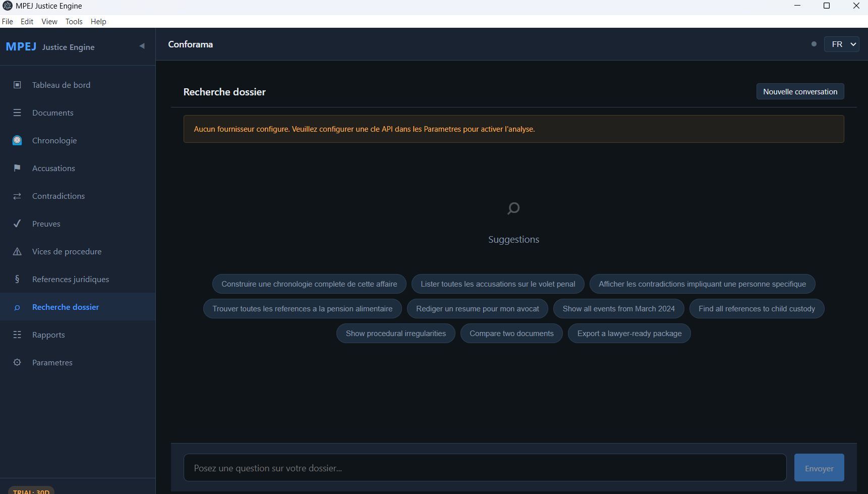Viewport: 868px width, 494px height.
Task: Open the File menu
Action: (8, 22)
